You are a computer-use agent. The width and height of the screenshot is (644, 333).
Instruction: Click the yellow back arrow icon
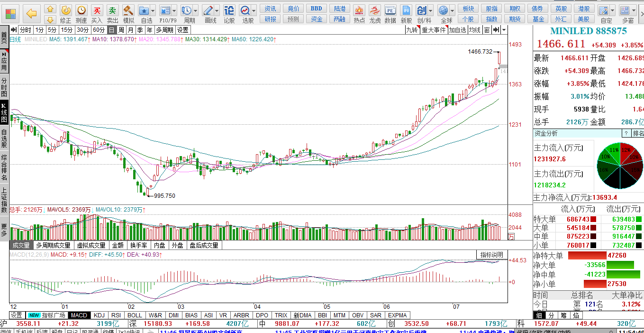point(32,13)
